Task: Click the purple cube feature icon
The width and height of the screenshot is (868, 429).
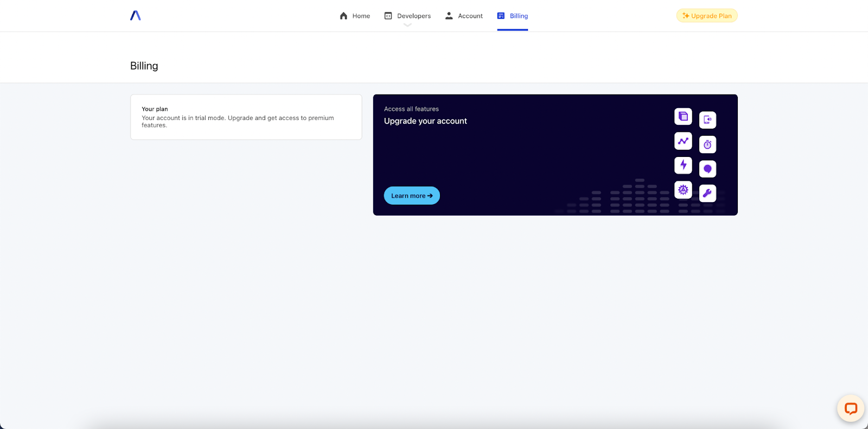Action: [683, 116]
